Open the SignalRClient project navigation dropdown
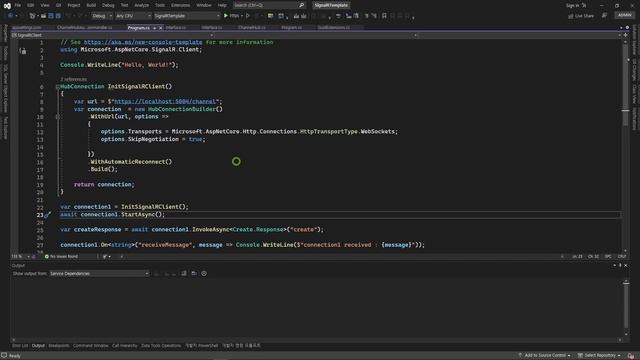 [112, 35]
